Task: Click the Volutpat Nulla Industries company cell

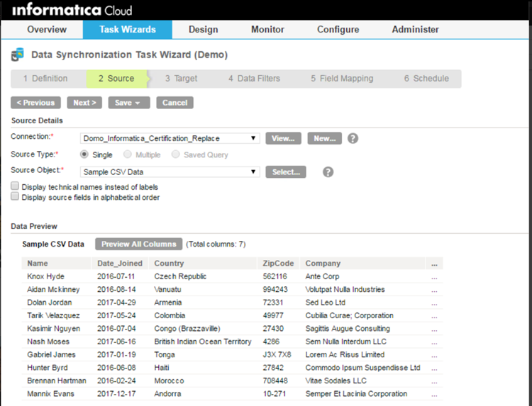Action: pyautogui.click(x=345, y=289)
